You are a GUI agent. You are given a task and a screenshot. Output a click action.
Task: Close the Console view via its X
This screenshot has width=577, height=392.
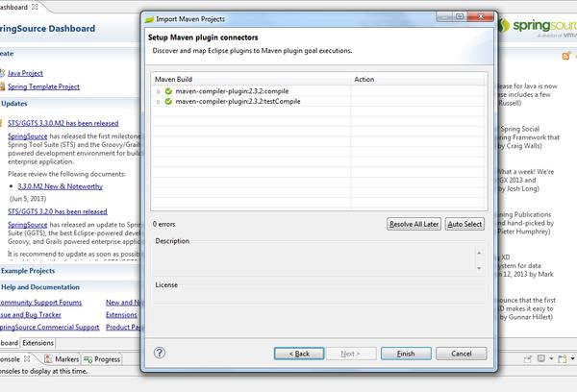[x=27, y=358]
